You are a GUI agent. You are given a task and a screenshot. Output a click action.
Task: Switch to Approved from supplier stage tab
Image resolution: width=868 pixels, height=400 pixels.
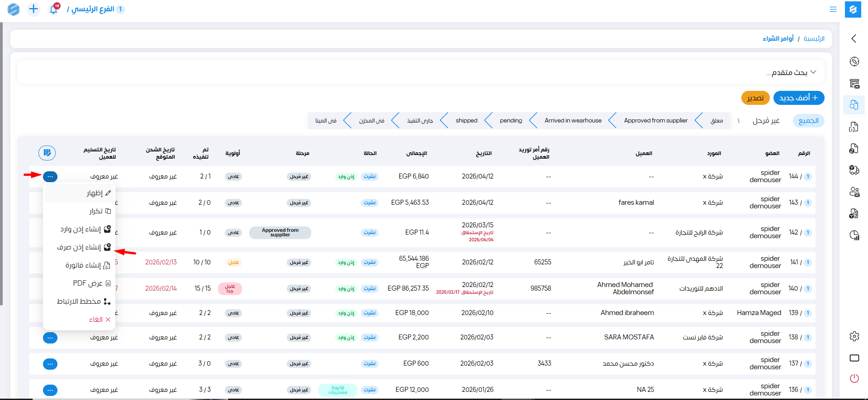pos(655,121)
